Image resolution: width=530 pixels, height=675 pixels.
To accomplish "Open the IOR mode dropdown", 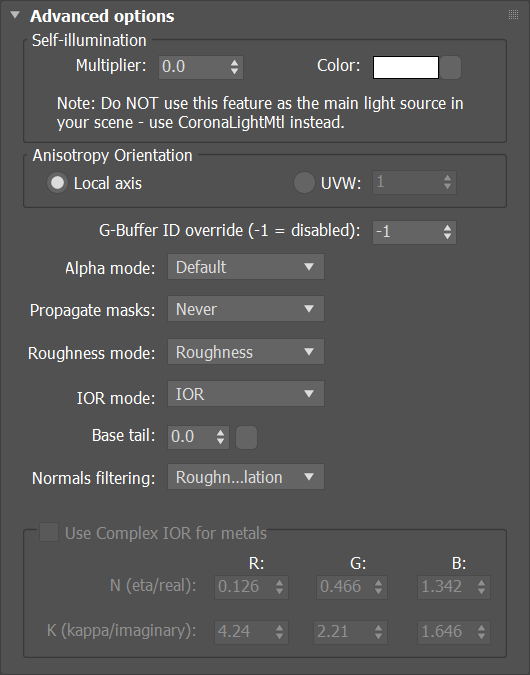I will (x=246, y=393).
